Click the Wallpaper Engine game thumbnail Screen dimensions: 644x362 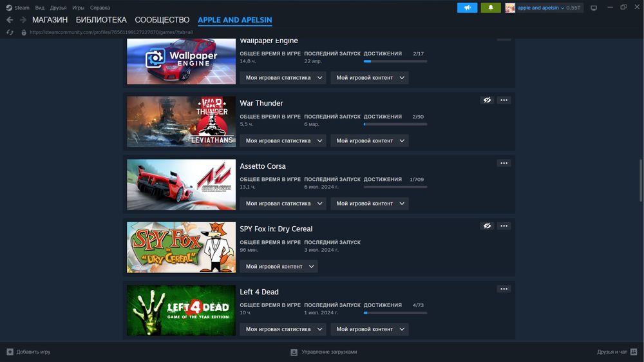pos(181,62)
